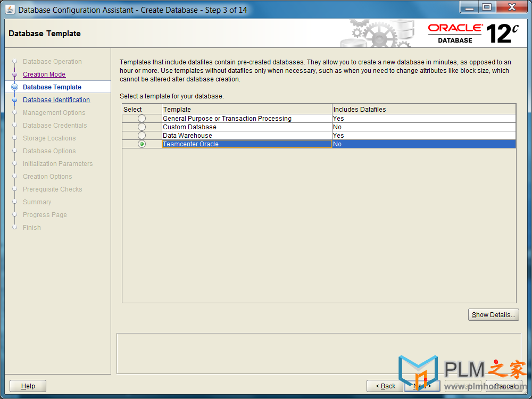Open Help for this wizard
Image resolution: width=532 pixels, height=399 pixels.
point(28,386)
